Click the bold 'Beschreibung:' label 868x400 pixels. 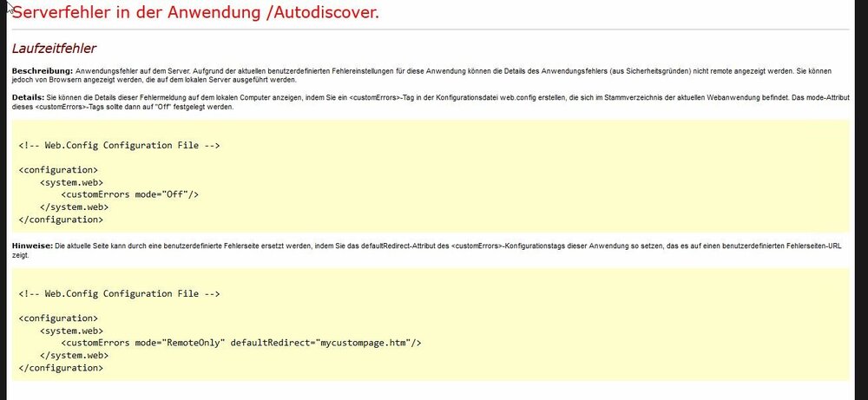pyautogui.click(x=43, y=69)
